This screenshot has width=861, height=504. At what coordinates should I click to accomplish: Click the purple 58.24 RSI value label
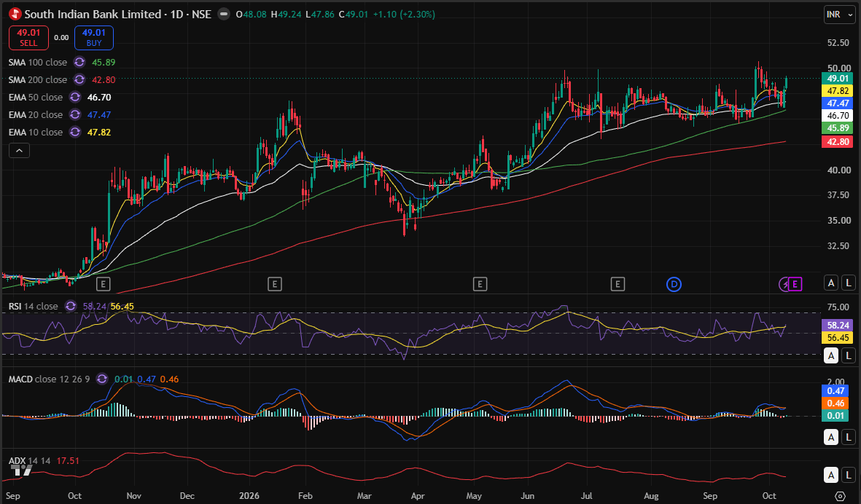pos(838,326)
